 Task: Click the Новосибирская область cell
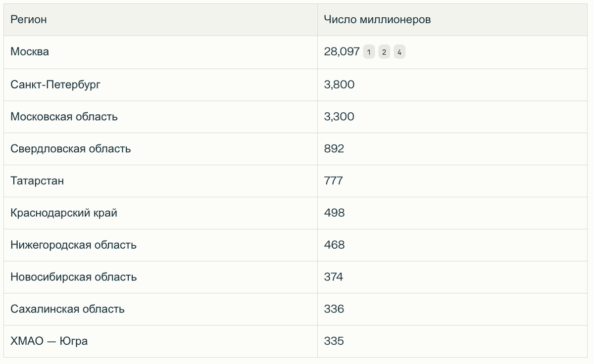[x=73, y=277]
